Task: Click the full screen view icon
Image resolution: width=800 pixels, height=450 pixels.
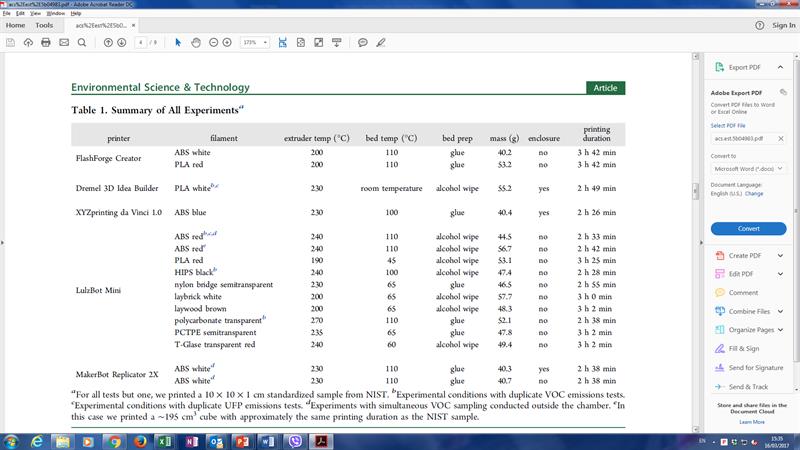Action: pos(318,43)
